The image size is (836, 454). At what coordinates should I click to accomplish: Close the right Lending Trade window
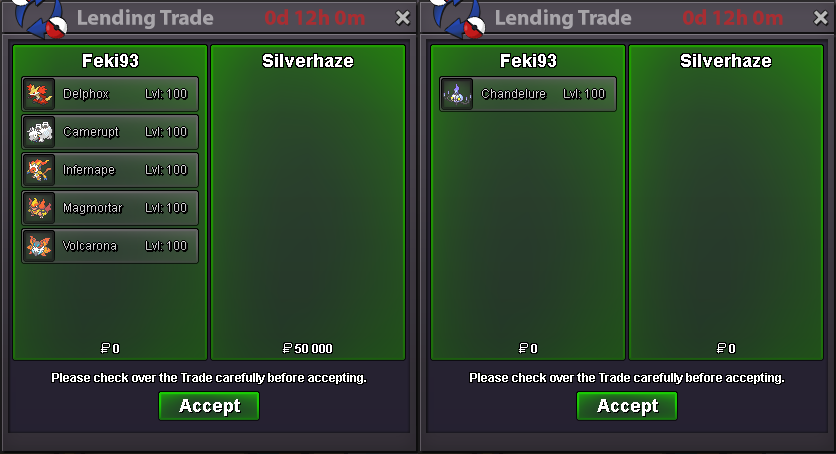coord(821,18)
